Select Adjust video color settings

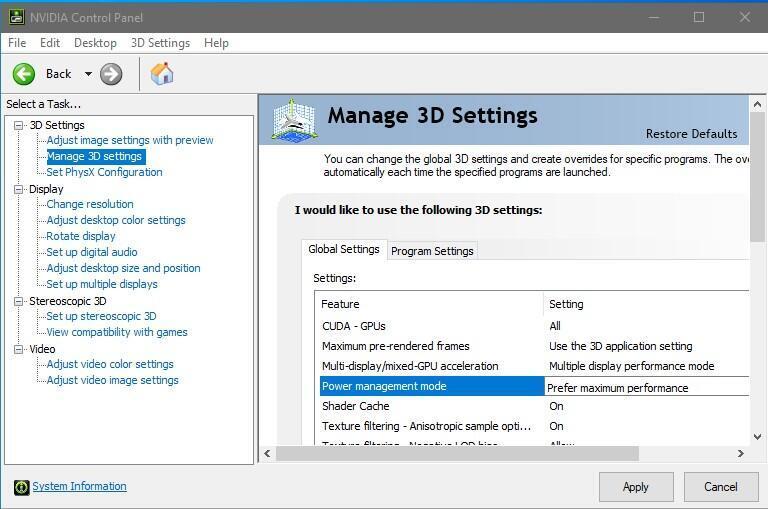(110, 364)
